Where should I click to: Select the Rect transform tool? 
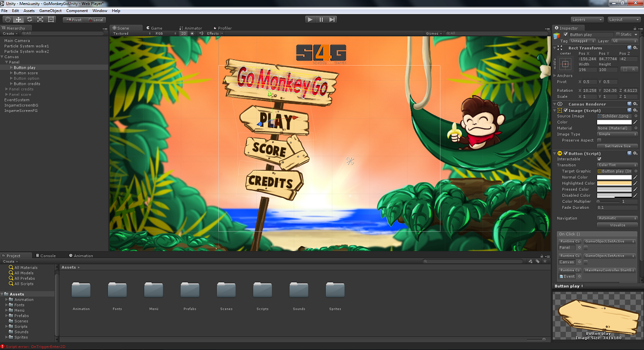[x=51, y=20]
